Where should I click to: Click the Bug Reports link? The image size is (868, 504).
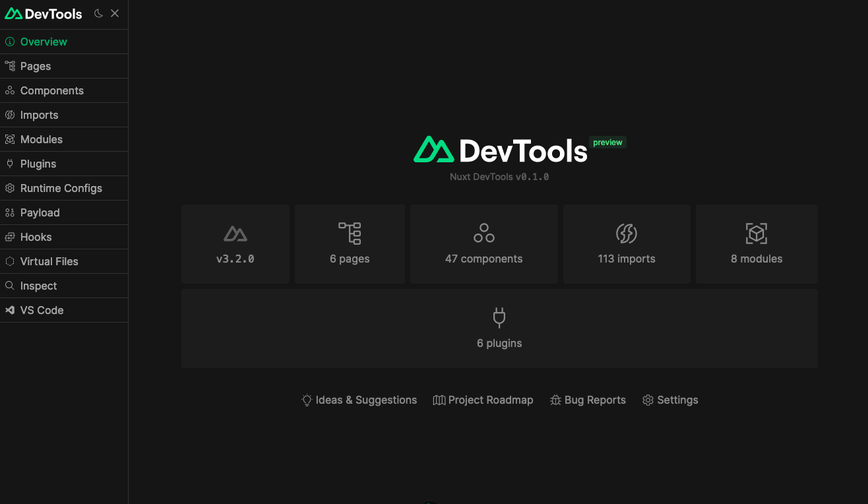tap(588, 400)
